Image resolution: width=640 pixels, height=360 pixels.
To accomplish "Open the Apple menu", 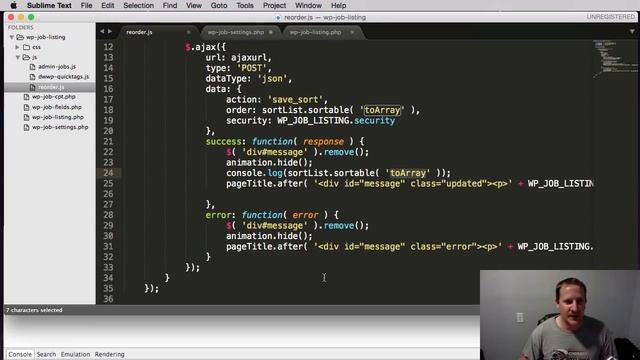I will [x=13, y=5].
